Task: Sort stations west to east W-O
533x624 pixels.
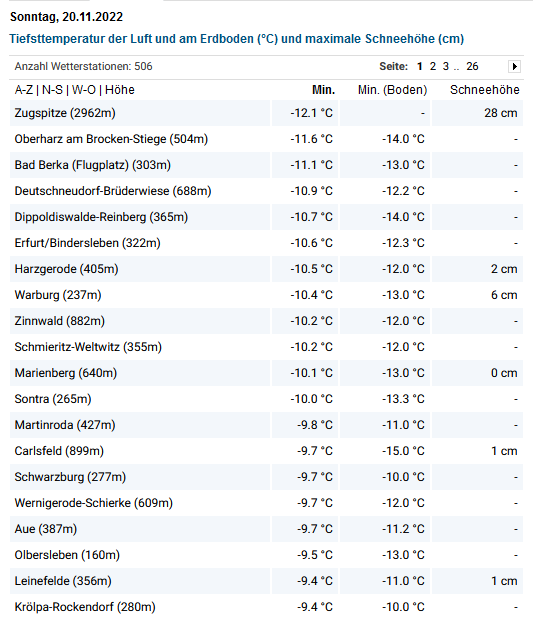Action: tap(84, 90)
